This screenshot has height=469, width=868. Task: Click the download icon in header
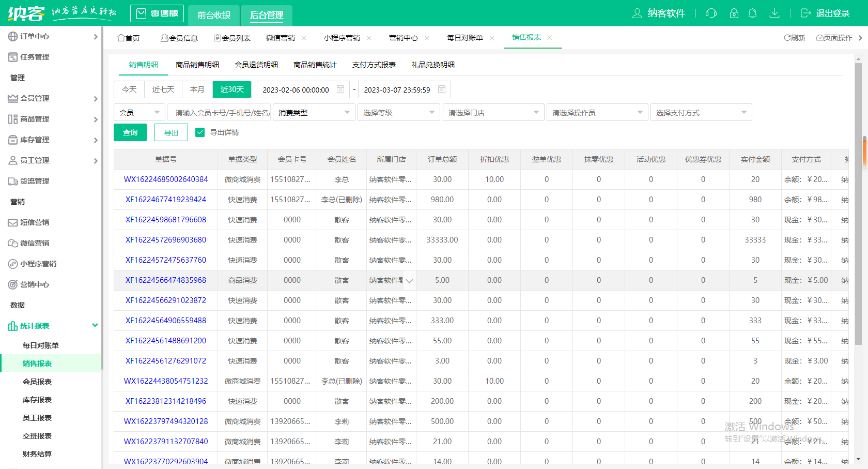[774, 13]
